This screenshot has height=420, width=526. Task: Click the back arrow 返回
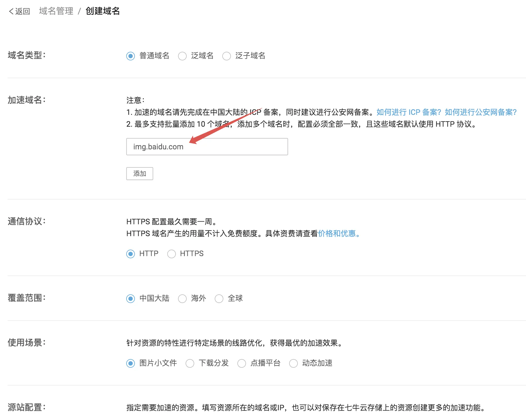tap(19, 11)
